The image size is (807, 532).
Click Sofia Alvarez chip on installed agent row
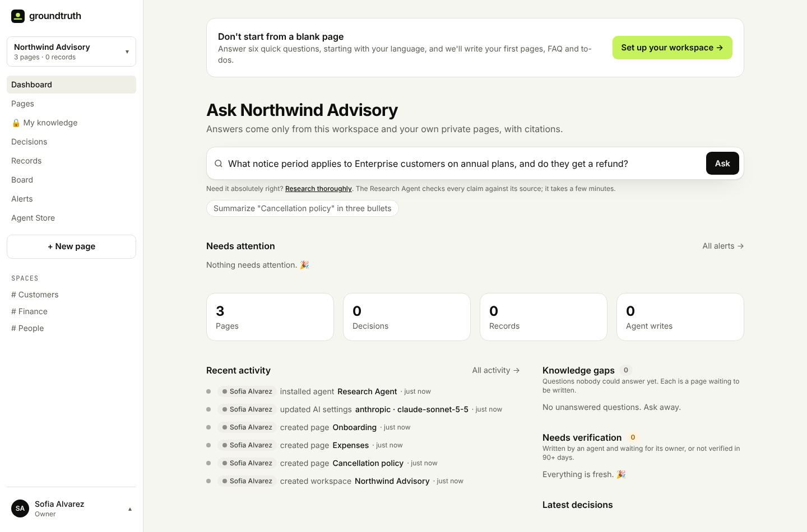[247, 391]
